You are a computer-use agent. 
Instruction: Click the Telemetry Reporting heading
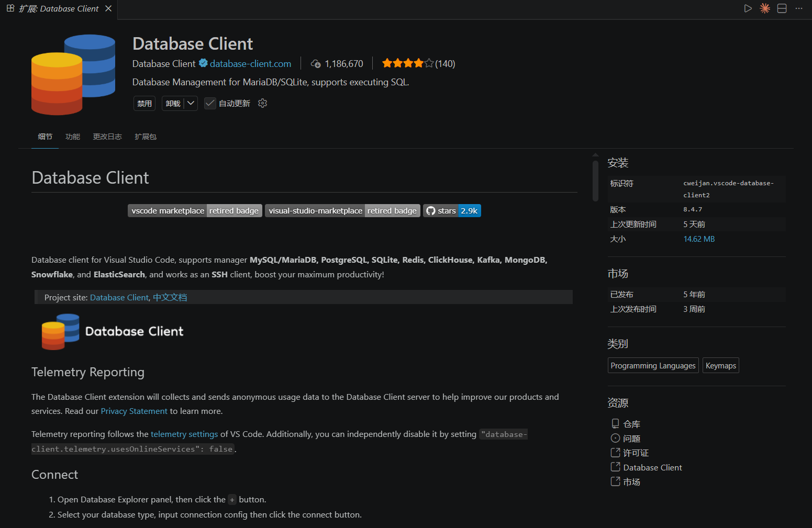88,372
